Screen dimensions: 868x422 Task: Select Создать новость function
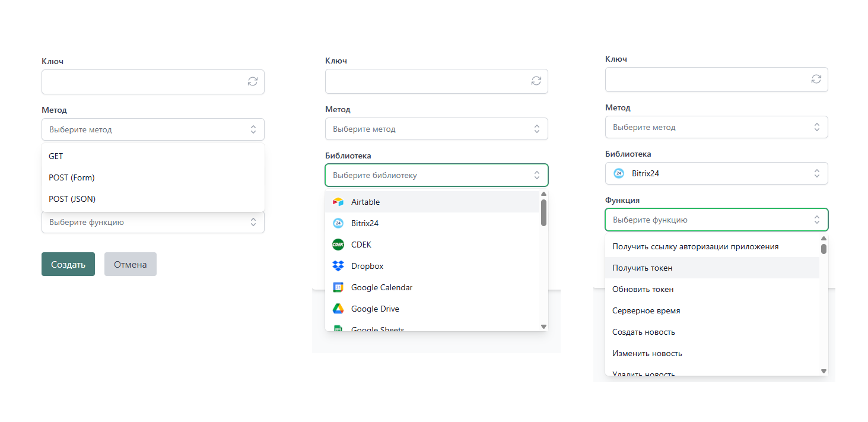click(x=712, y=332)
